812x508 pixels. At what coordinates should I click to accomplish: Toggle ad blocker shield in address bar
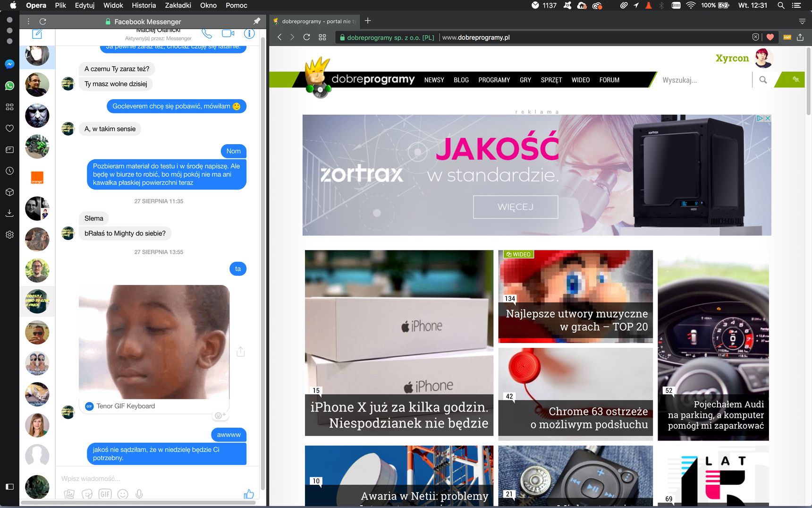click(x=756, y=37)
